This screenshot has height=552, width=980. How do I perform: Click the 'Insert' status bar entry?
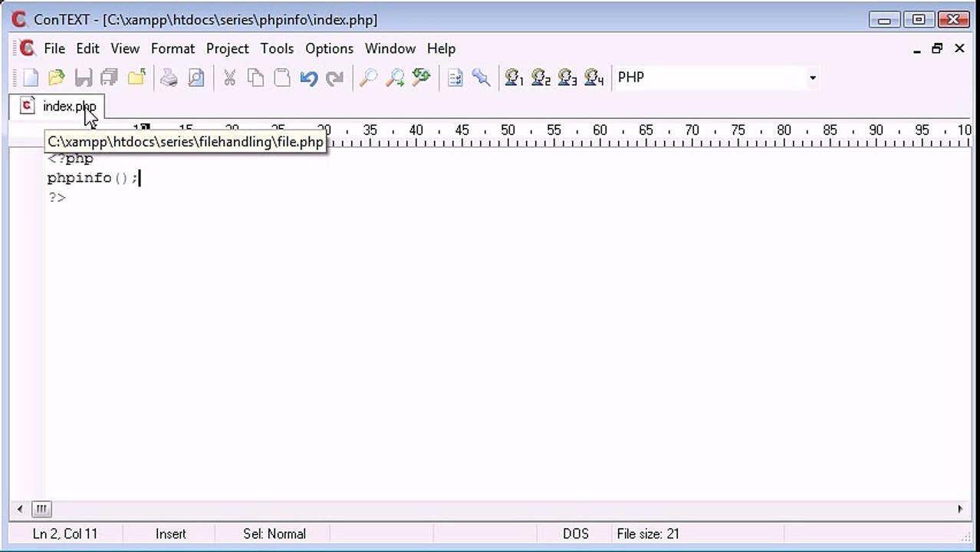(x=170, y=534)
